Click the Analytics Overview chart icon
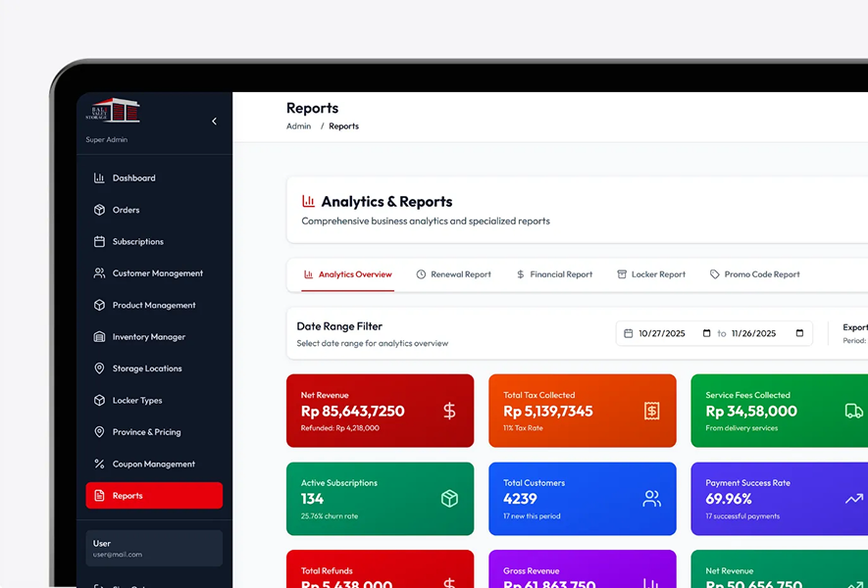Screen dimensions: 868x588 click(x=308, y=274)
